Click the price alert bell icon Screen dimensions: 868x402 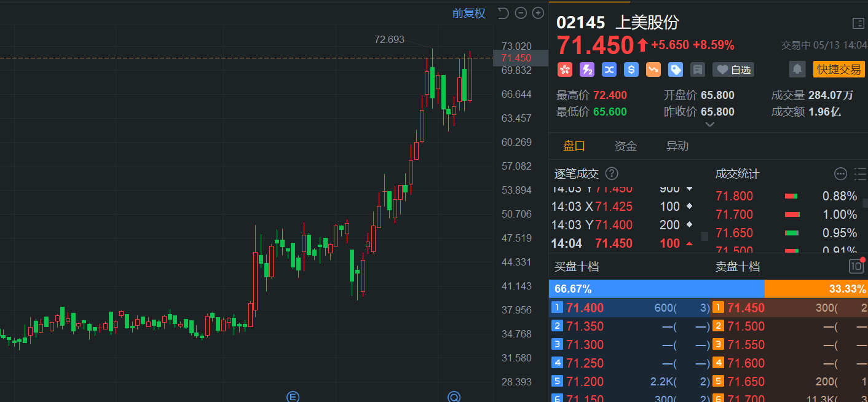pos(797,69)
